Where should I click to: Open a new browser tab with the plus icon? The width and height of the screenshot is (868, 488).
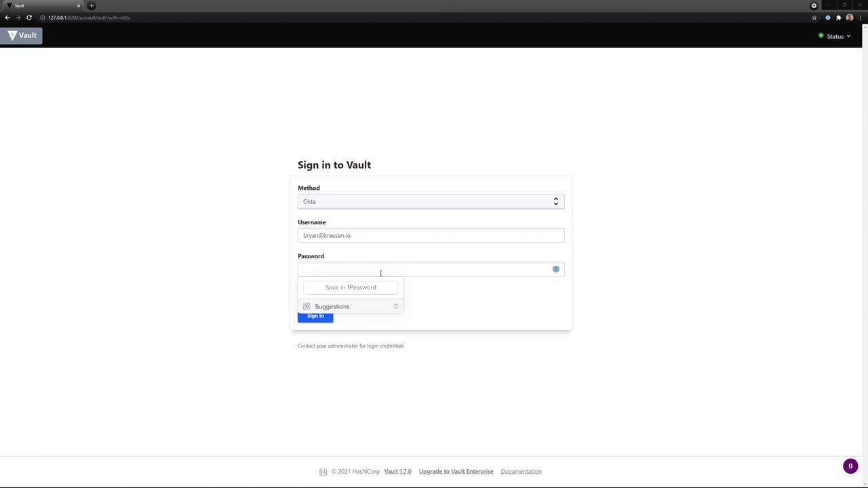92,6
